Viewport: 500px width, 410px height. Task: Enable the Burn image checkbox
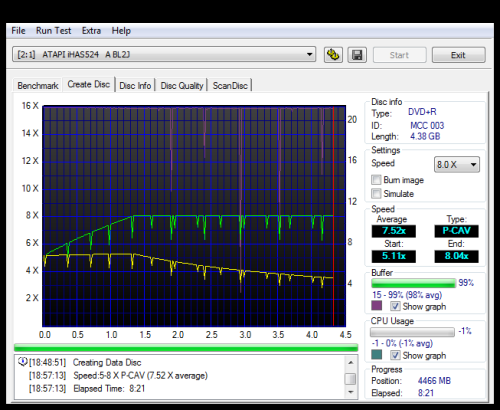tap(376, 180)
